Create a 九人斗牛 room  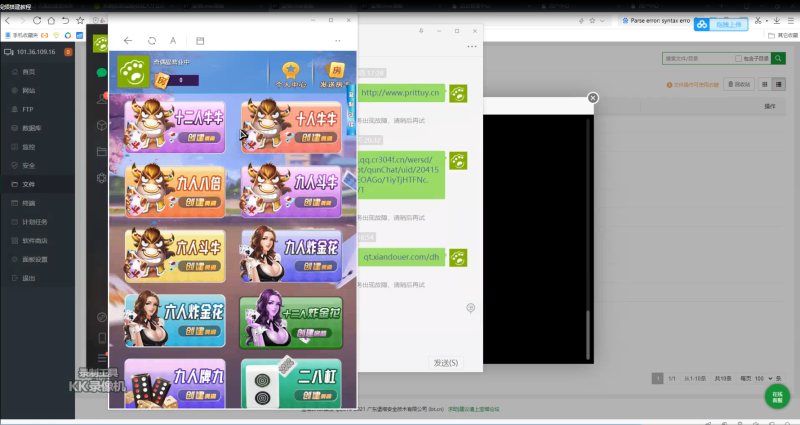[x=316, y=202]
